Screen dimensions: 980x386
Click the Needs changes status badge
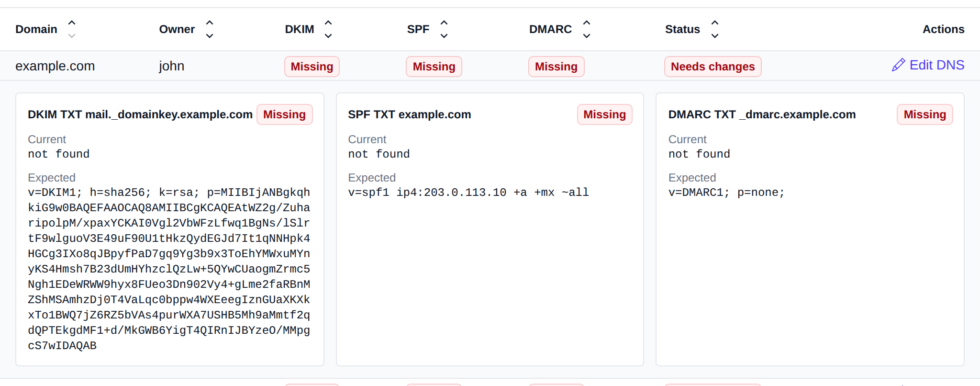[713, 67]
